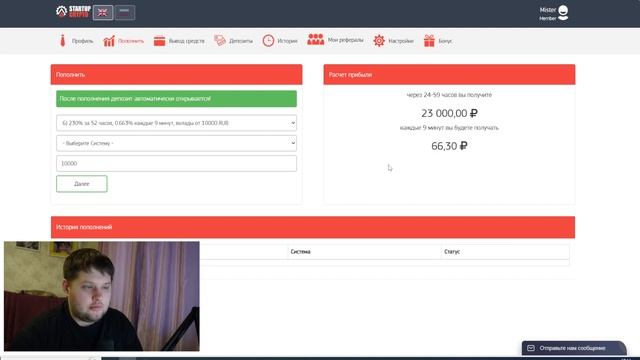Expand the Выберите Систему dropdown
Image resolution: width=640 pixels, height=360 pixels.
176,143
